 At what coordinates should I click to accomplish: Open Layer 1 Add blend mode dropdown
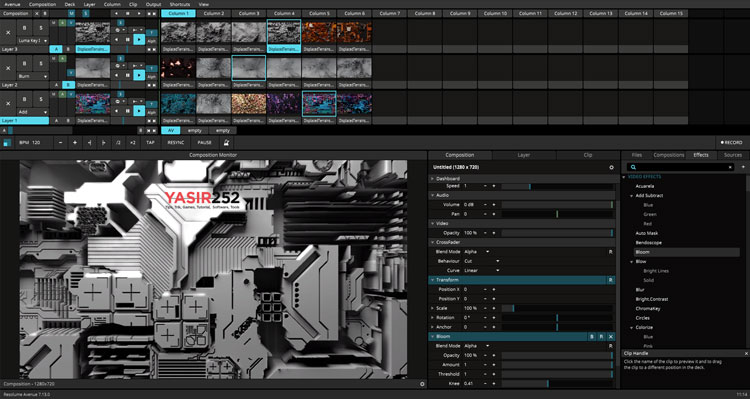[x=33, y=112]
